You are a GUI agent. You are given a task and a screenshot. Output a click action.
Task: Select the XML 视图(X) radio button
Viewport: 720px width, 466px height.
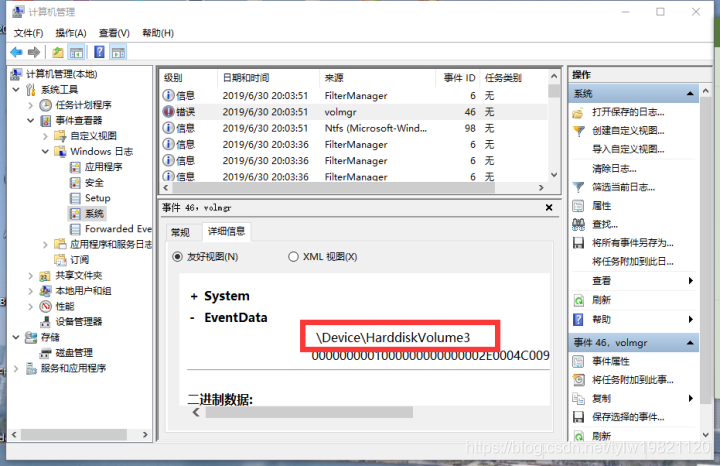(293, 257)
